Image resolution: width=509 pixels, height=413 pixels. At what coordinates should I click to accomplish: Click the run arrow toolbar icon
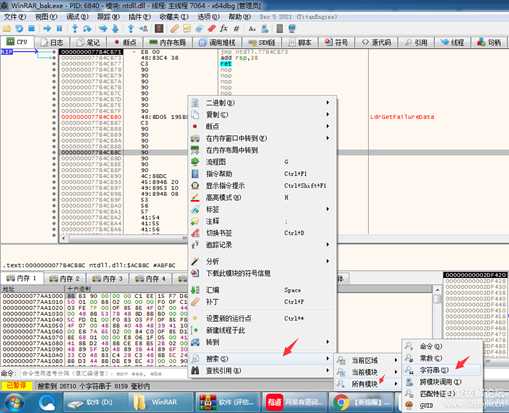coord(47,29)
